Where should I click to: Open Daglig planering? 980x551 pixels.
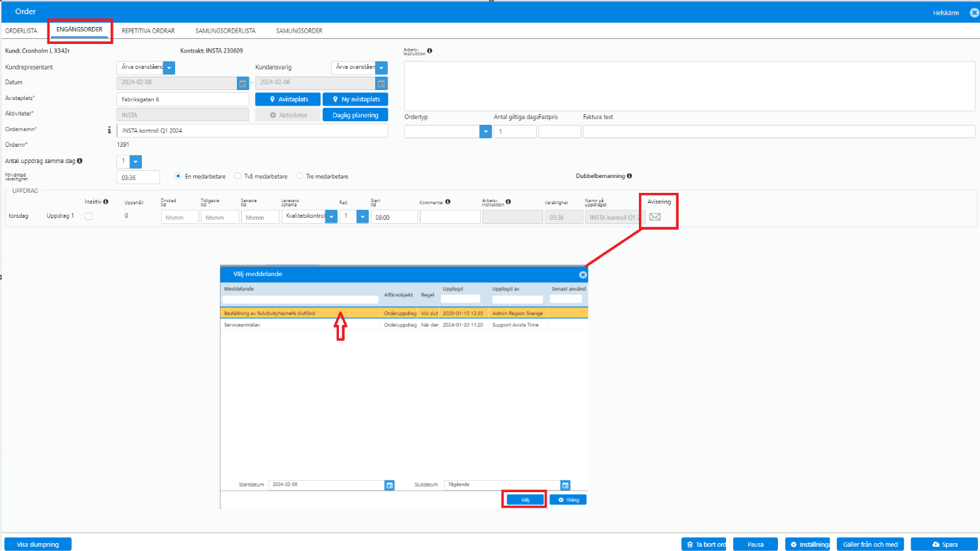tap(355, 115)
